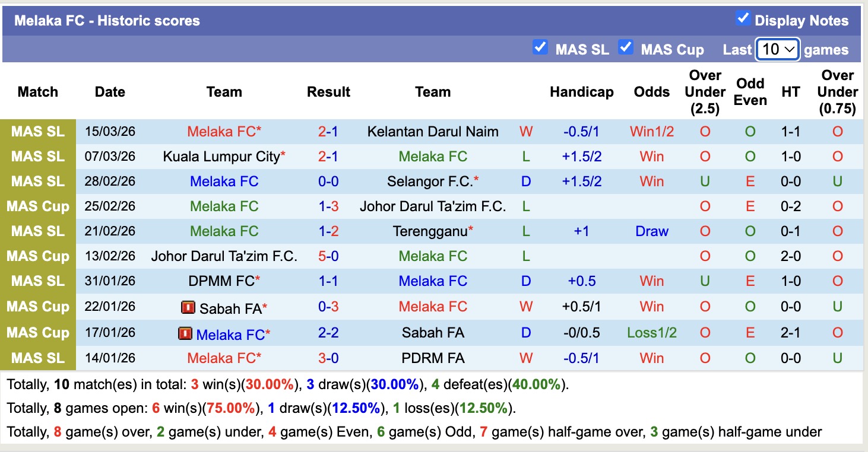Click red card icon beside Sabah FA
868x452 pixels.
click(188, 307)
